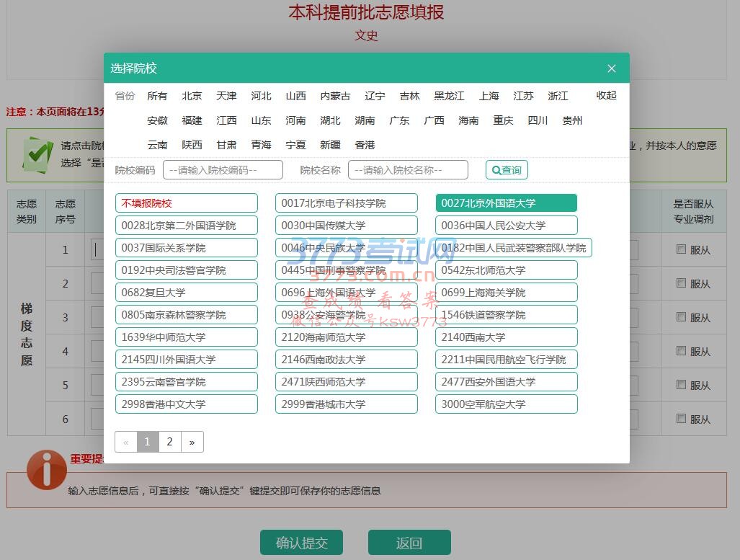Enable 服从 checkbox for choice 6
Screen dimensions: 740x560
pos(681,419)
